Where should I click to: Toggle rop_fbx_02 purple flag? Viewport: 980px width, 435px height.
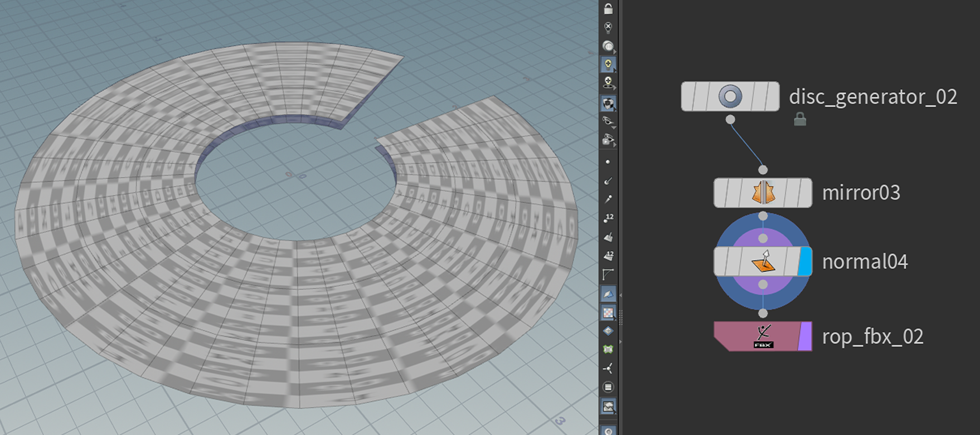805,336
